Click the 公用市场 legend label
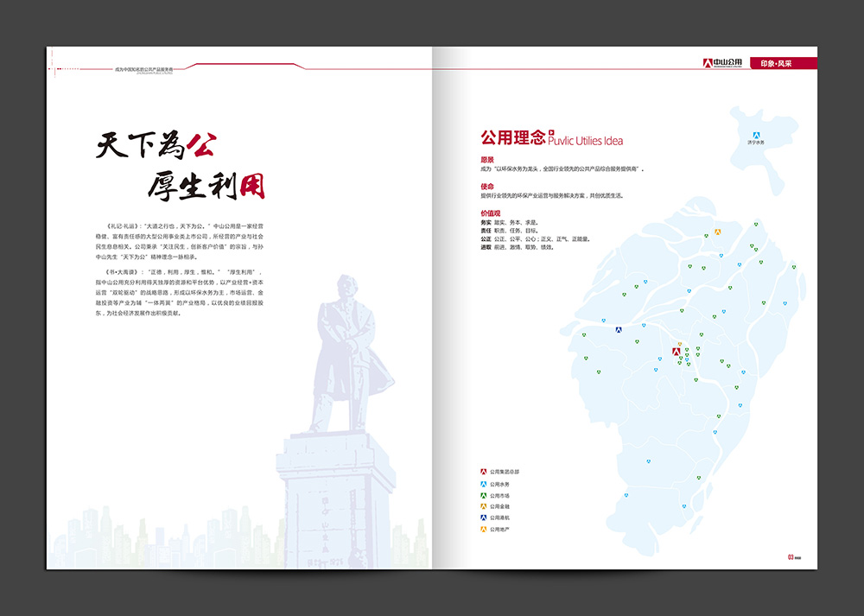The image size is (864, 616). [499, 496]
